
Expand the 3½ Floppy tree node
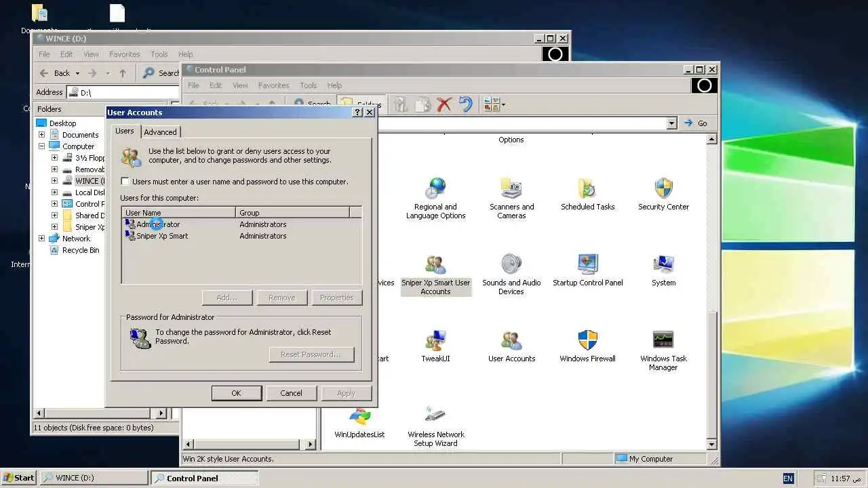coord(54,158)
